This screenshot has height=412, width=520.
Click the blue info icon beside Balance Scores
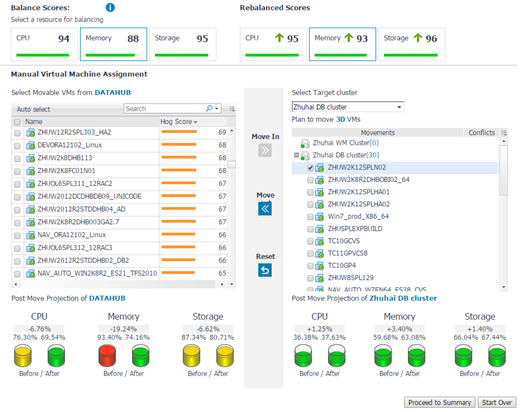[x=110, y=7]
